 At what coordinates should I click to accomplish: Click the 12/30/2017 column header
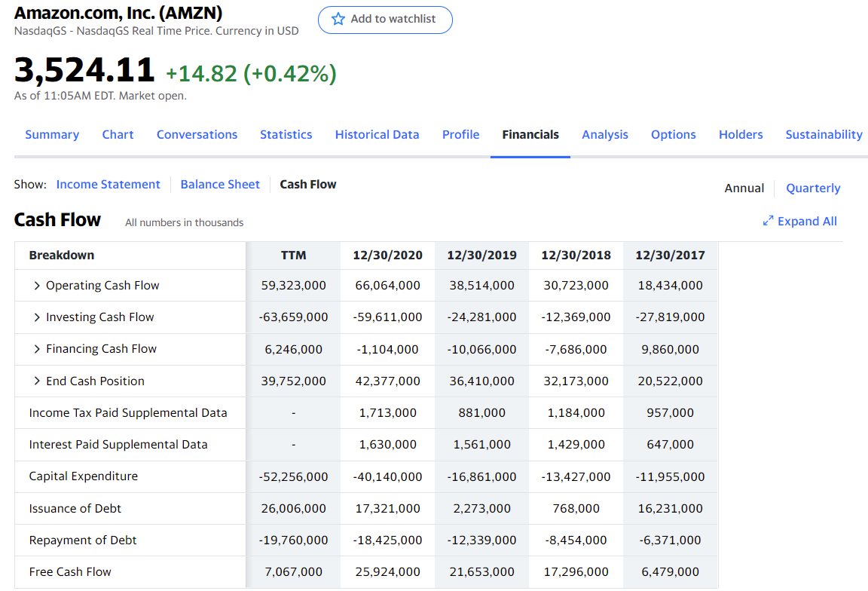[670, 256]
